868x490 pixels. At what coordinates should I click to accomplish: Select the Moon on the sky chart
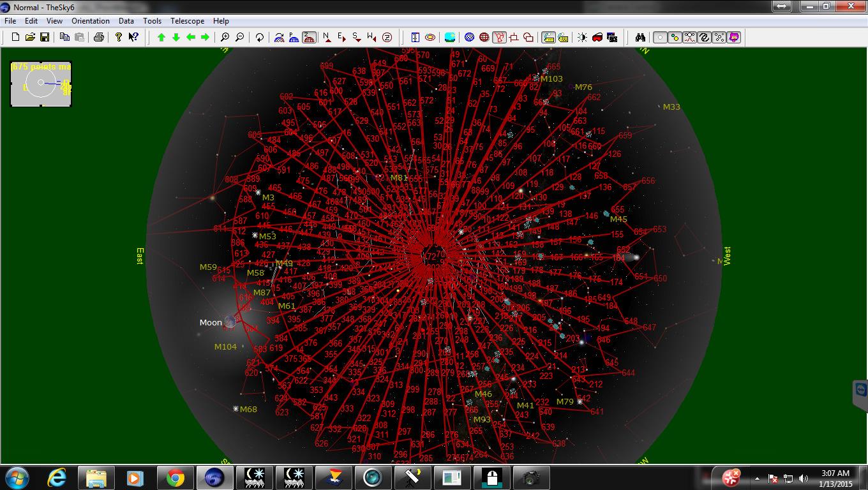coord(230,323)
